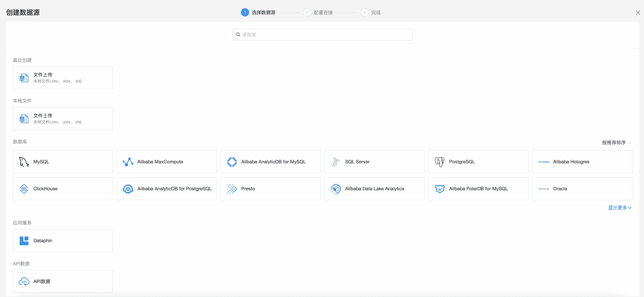
Task: Close the 创建数据源 dialog
Action: 638,13
